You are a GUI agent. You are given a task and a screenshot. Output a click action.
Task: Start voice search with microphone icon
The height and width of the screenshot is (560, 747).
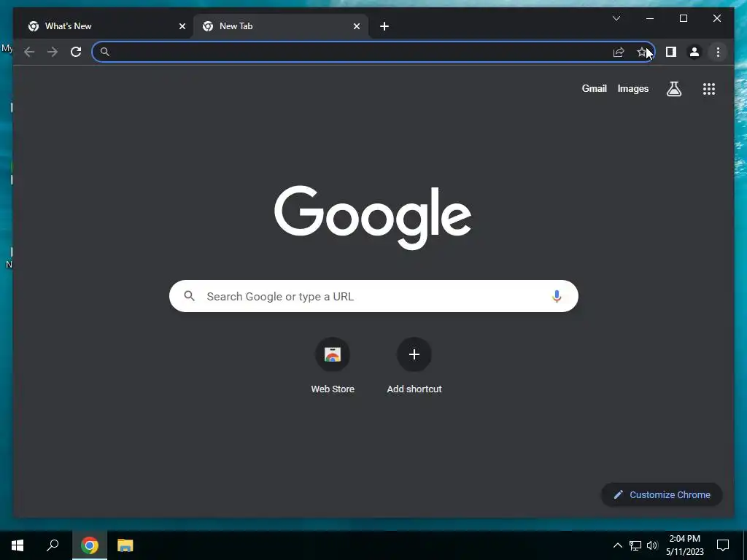557,296
